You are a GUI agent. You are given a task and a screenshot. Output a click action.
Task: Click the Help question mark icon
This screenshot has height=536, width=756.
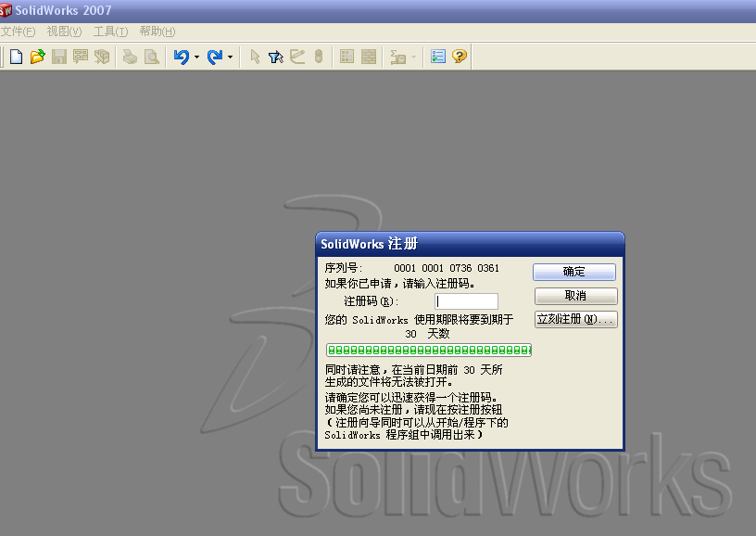459,57
